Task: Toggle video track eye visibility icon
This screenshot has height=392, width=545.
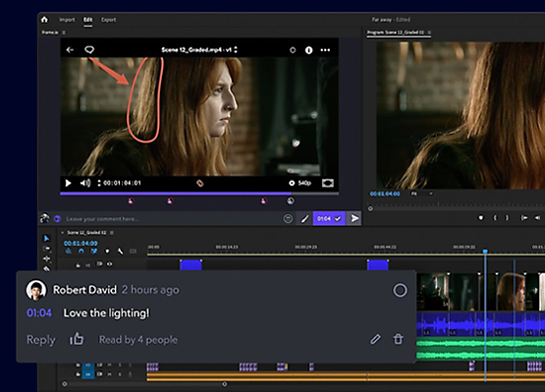Action: coord(109,264)
